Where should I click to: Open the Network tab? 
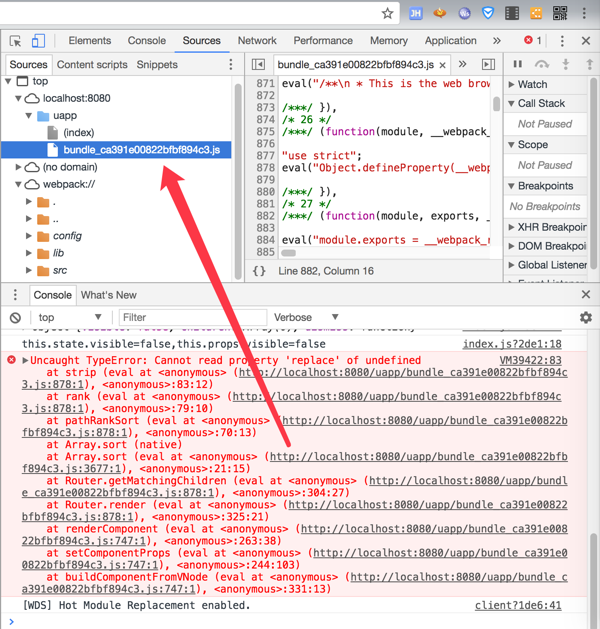(x=257, y=41)
